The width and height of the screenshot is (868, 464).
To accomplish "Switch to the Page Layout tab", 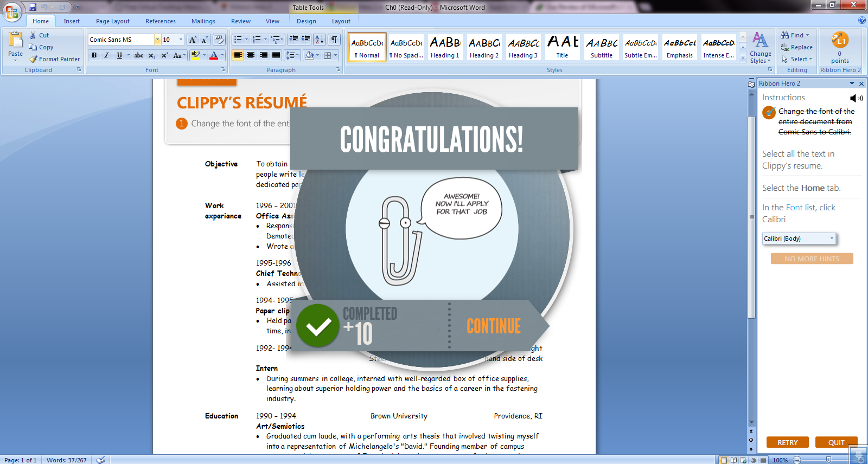I will pyautogui.click(x=113, y=21).
